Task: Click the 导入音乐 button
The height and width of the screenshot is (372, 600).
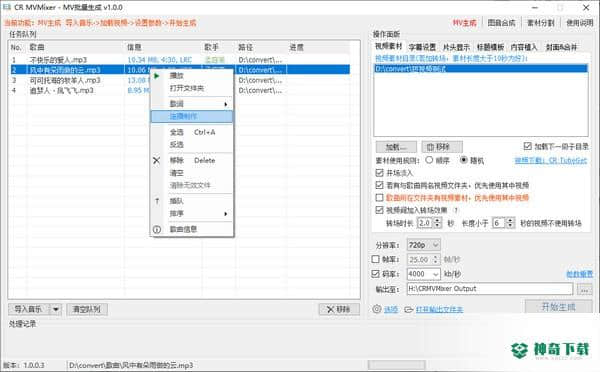Action: point(29,309)
